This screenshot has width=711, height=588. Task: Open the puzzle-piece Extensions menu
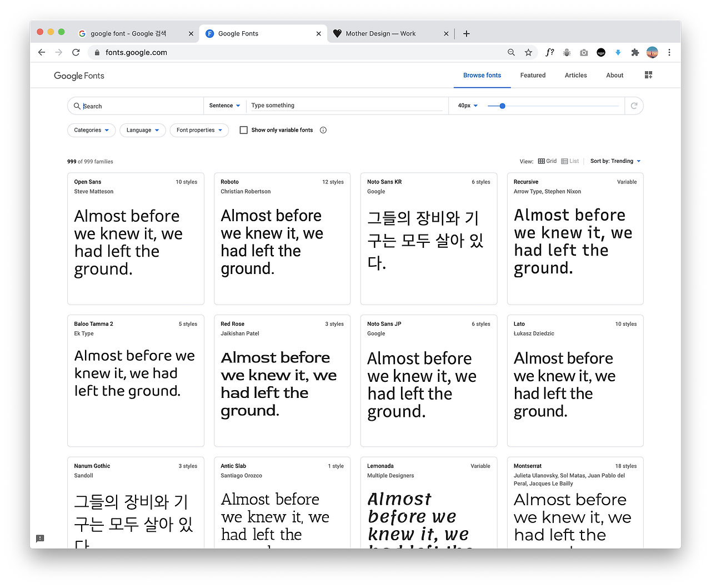pos(635,52)
